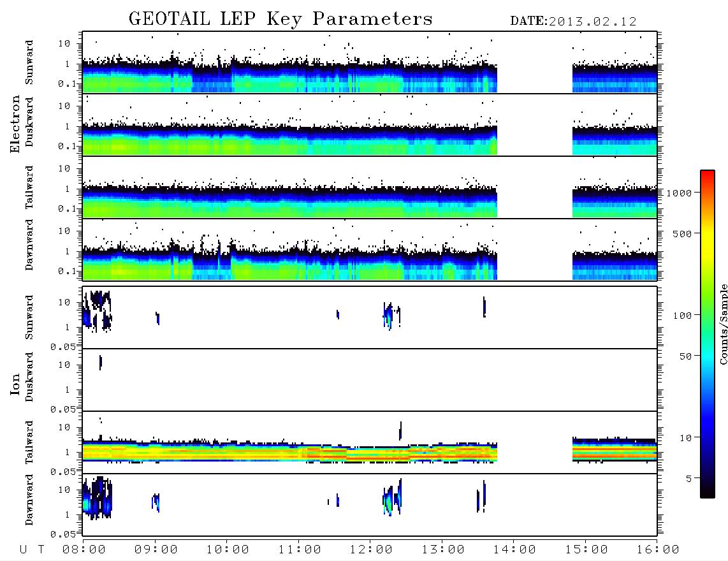Image resolution: width=728 pixels, height=561 pixels.
Task: Click the 16:00 time axis tick label
Action: coord(658,550)
